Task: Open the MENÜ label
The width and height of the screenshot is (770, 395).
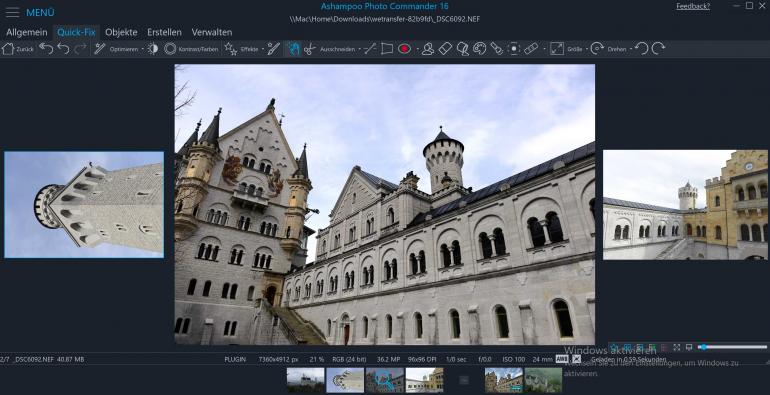Action: 40,13
